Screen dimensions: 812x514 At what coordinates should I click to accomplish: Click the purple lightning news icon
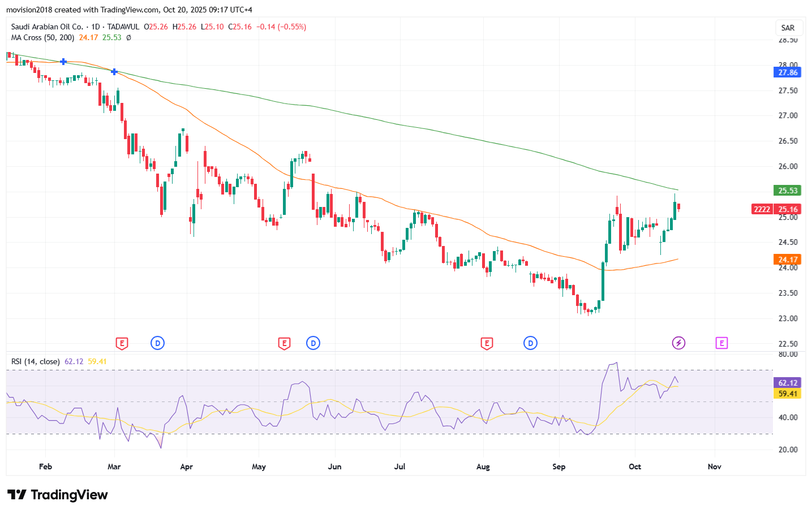coord(678,343)
